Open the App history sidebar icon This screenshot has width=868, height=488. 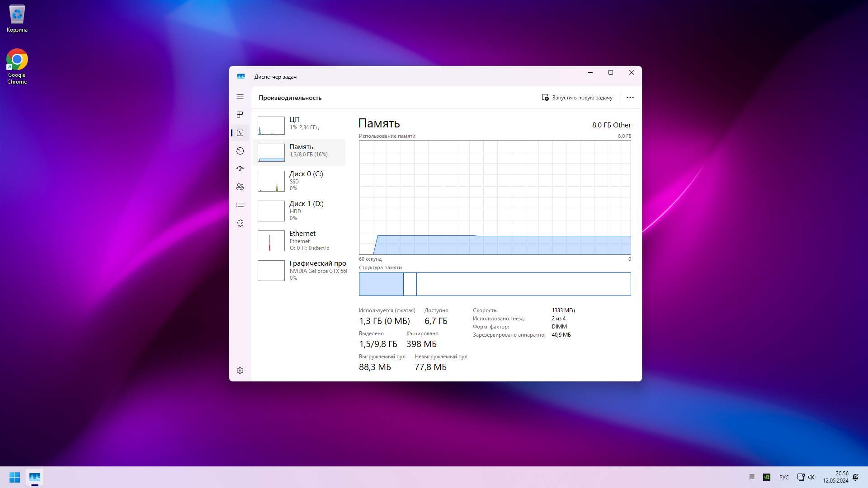click(240, 151)
